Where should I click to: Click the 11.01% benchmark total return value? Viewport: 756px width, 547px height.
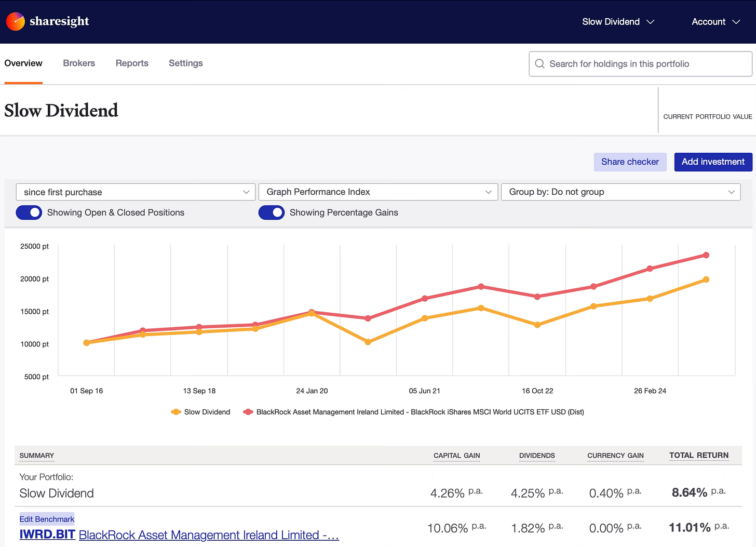coord(690,528)
